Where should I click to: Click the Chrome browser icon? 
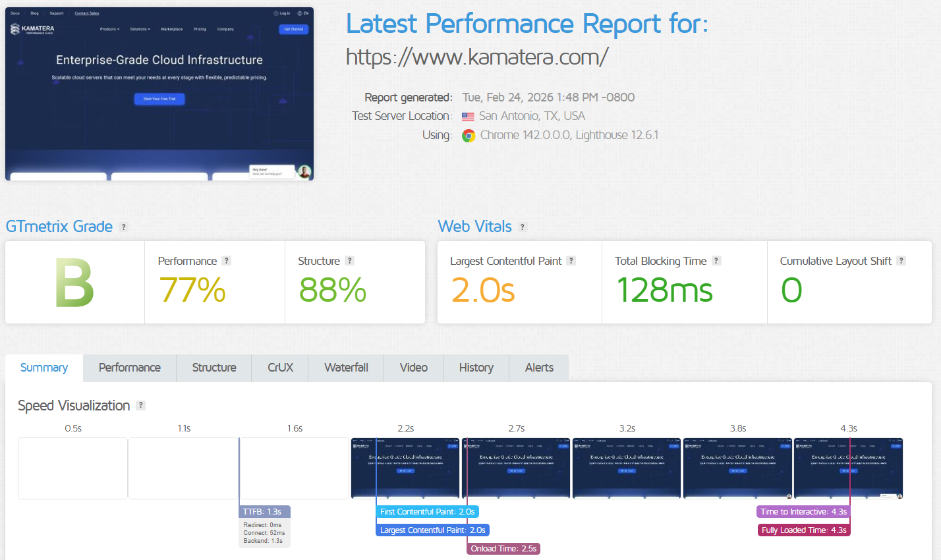click(x=469, y=136)
